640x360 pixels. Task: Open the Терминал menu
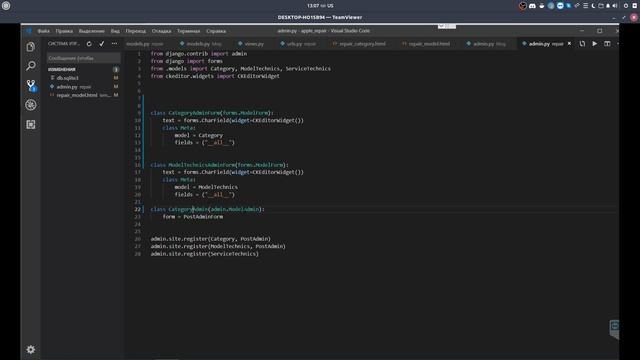188,31
